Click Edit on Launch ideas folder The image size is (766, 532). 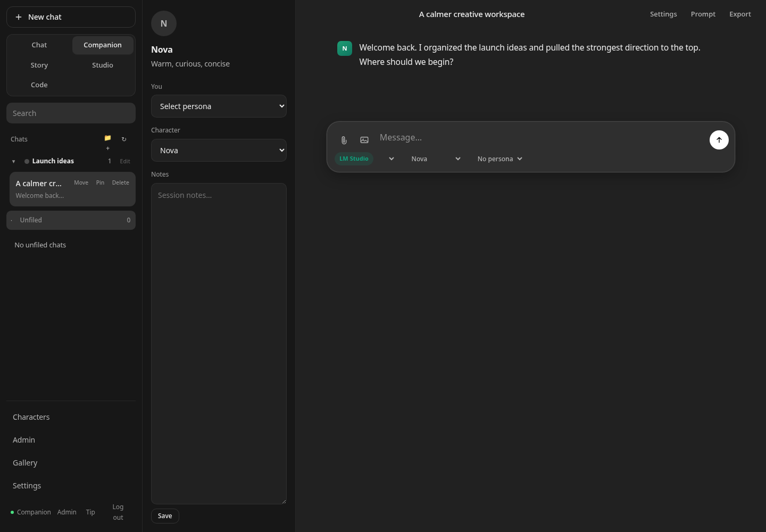pyautogui.click(x=125, y=161)
